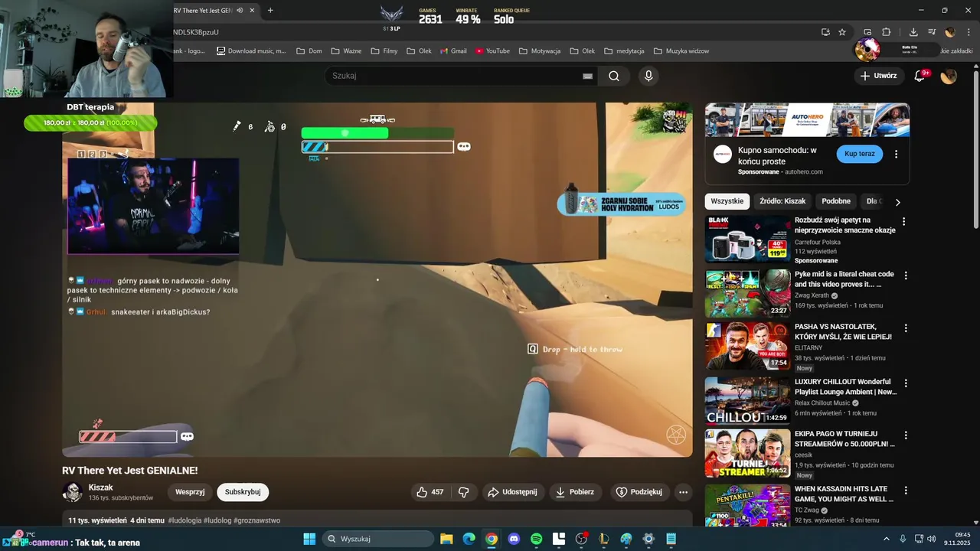Open Chrome downloads icon
The height and width of the screenshot is (551, 980).
pos(913,32)
